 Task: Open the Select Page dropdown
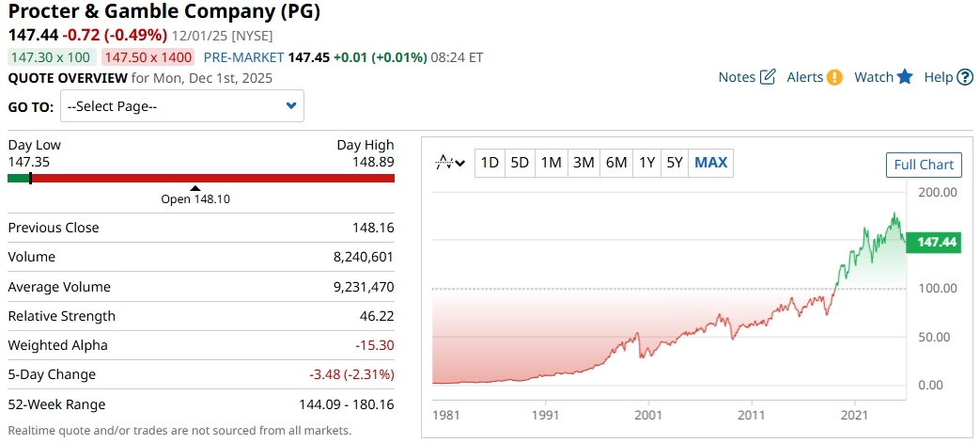coord(181,106)
